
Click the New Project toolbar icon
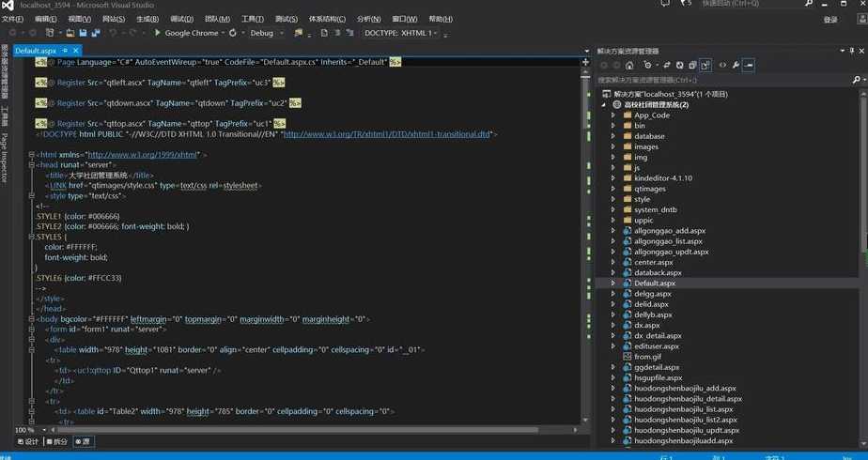pos(50,33)
